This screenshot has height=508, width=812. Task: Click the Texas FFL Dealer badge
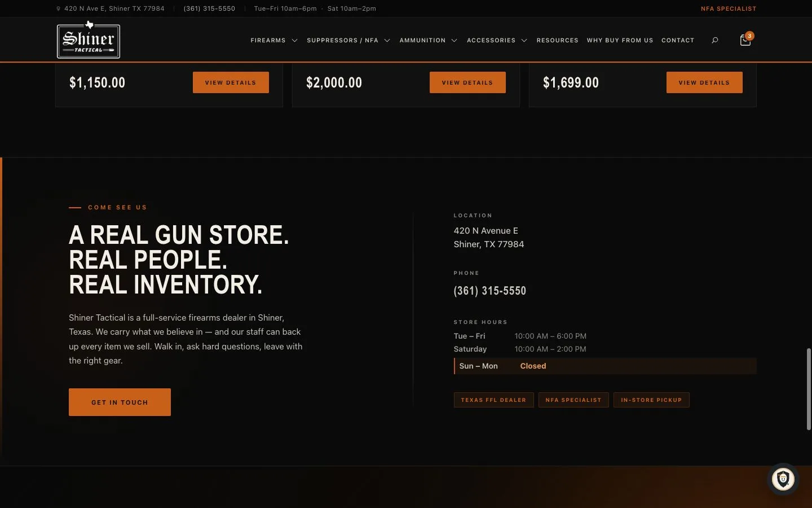coord(493,400)
